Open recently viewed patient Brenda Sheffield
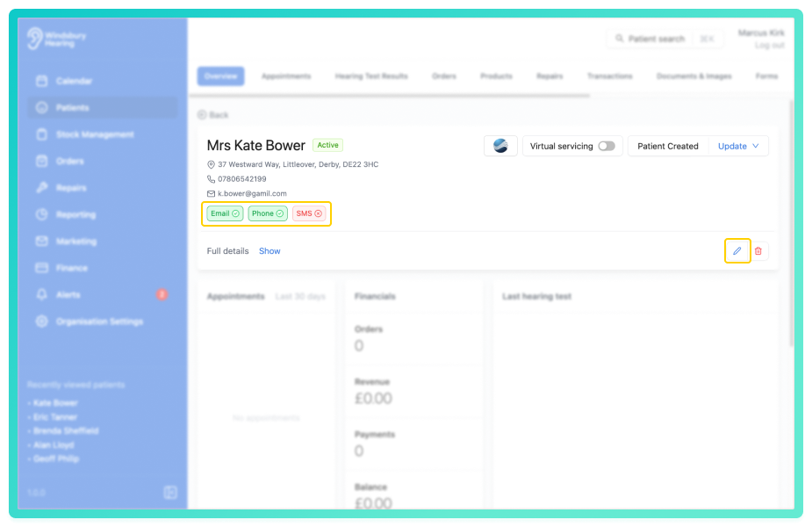The width and height of the screenshot is (812, 527). 66,430
